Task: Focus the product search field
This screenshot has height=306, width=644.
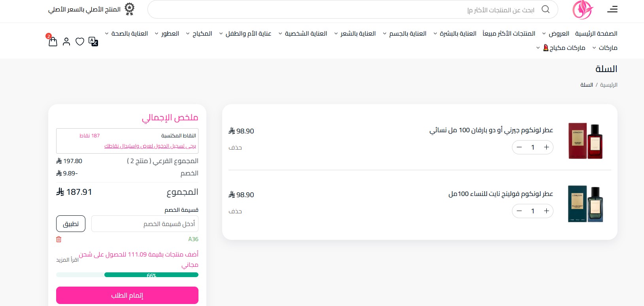Action: [x=353, y=10]
